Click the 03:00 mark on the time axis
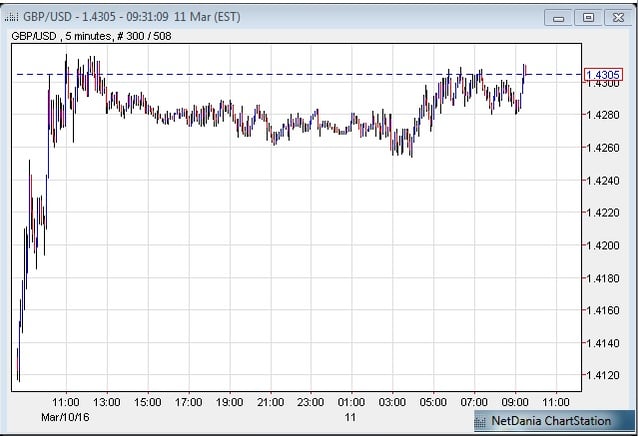640x436 pixels. [393, 401]
